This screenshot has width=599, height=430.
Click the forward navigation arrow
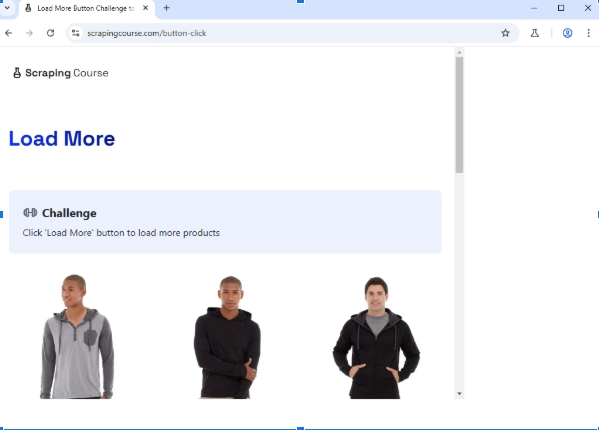pyautogui.click(x=29, y=33)
